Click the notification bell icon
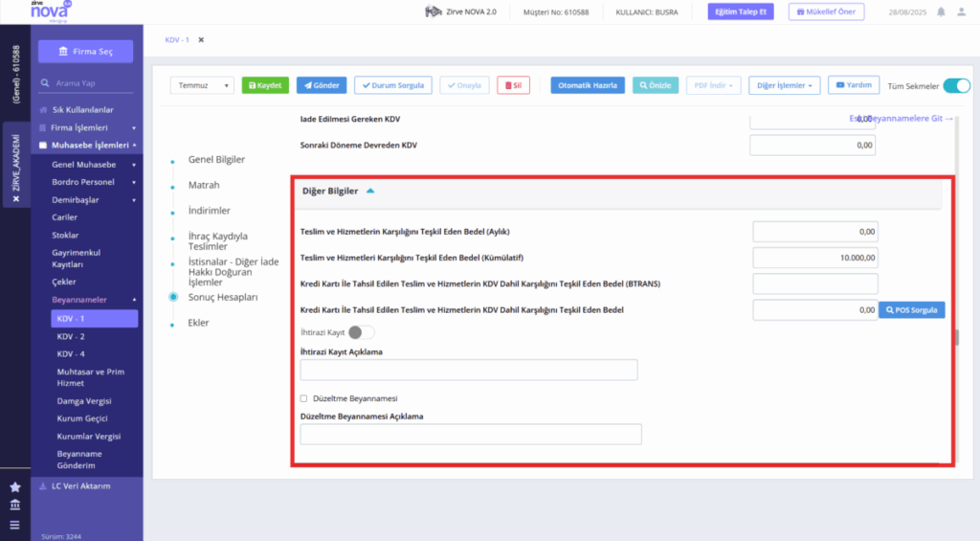The height and width of the screenshot is (541, 980). pyautogui.click(x=941, y=11)
